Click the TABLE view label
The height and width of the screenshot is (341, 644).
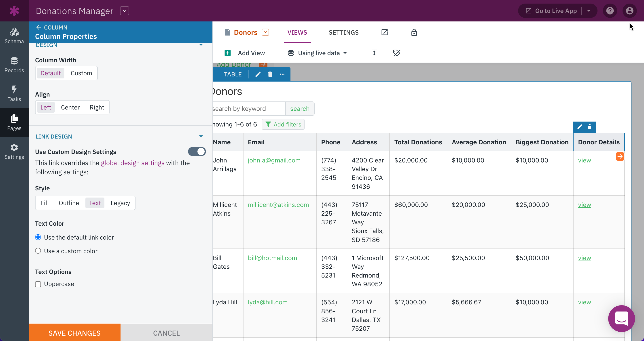click(x=233, y=74)
